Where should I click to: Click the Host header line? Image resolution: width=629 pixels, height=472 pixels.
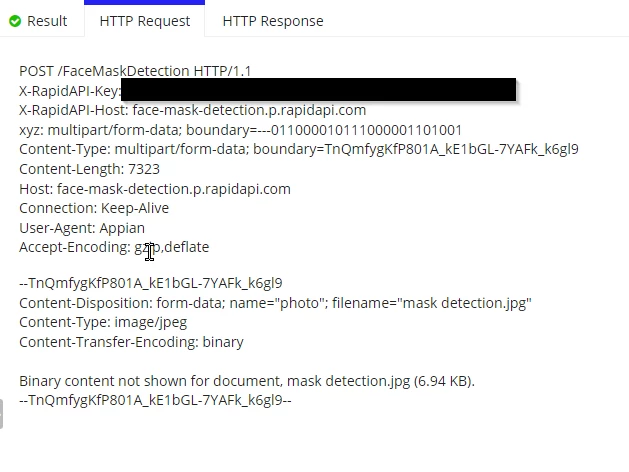click(155, 189)
